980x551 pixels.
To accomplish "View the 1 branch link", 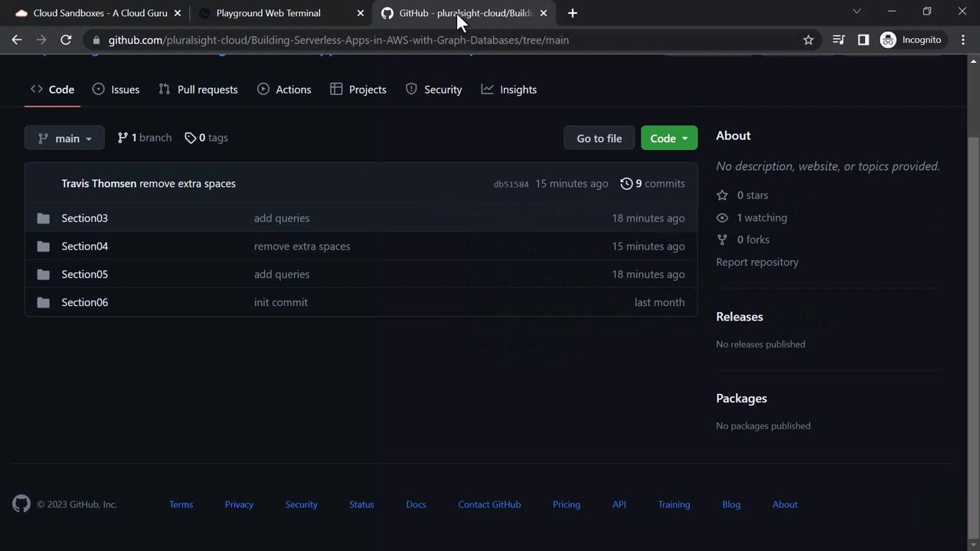I will coord(144,138).
